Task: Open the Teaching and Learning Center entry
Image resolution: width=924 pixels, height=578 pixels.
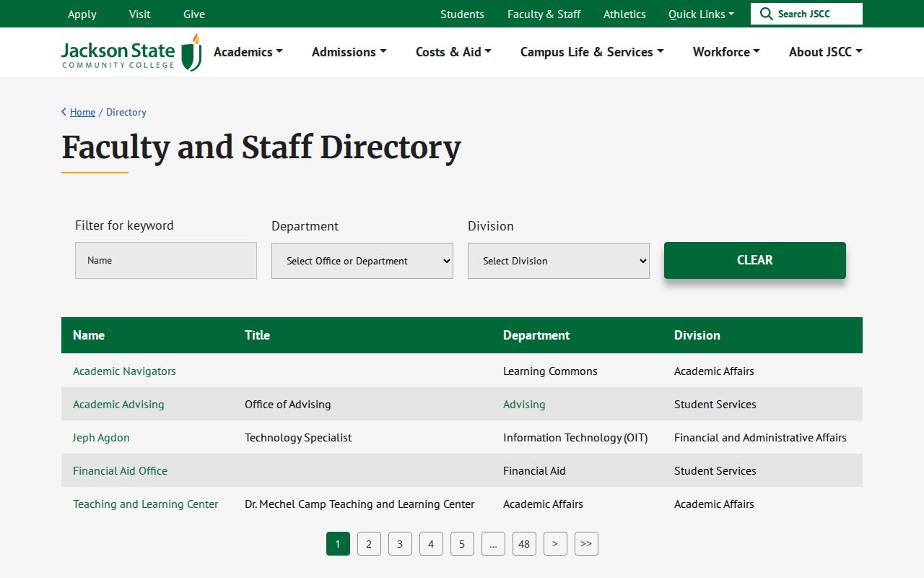Action: click(145, 504)
